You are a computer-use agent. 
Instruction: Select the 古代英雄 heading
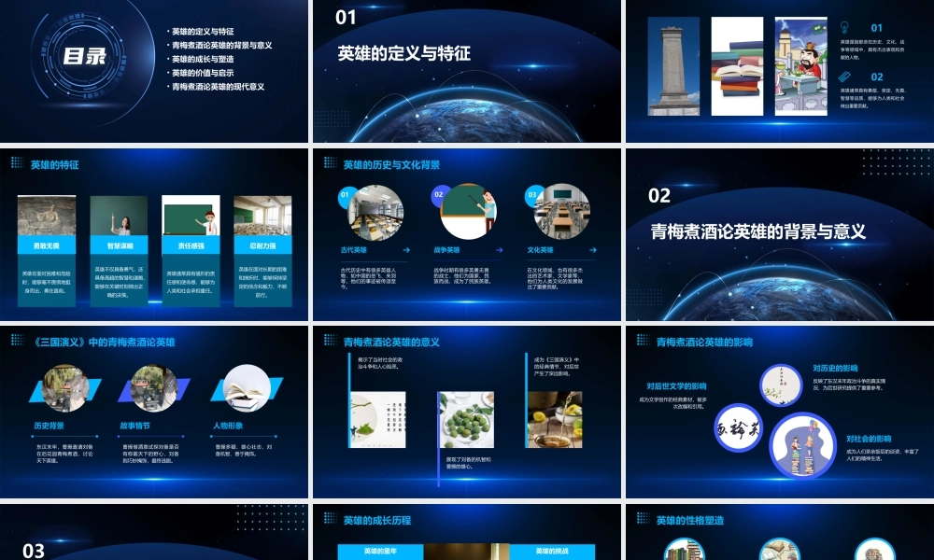pos(354,250)
